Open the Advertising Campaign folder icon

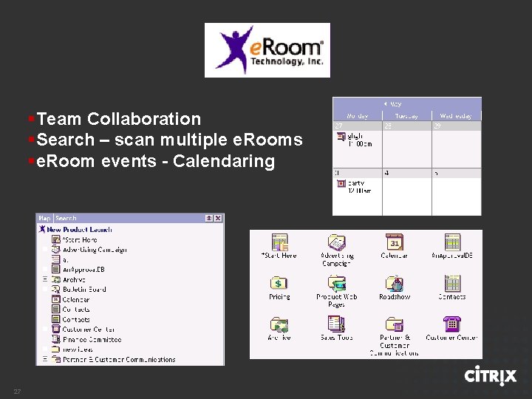pyautogui.click(x=337, y=242)
